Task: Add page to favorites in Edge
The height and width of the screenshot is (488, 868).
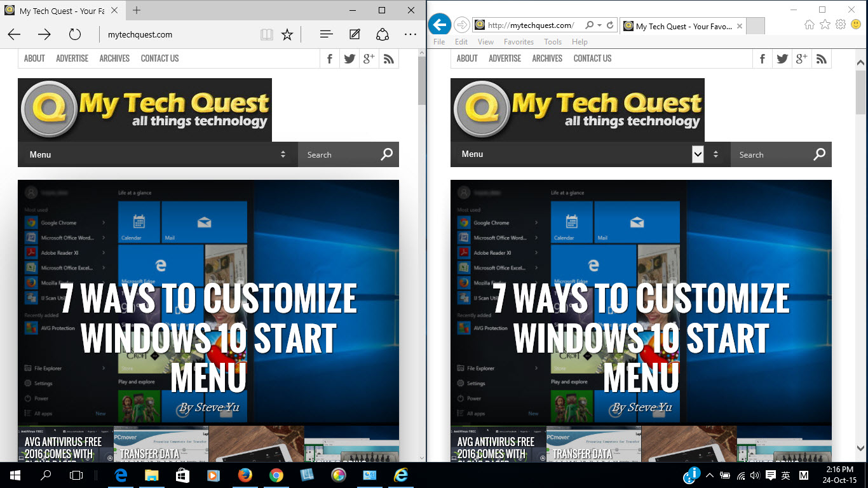Action: coord(287,34)
